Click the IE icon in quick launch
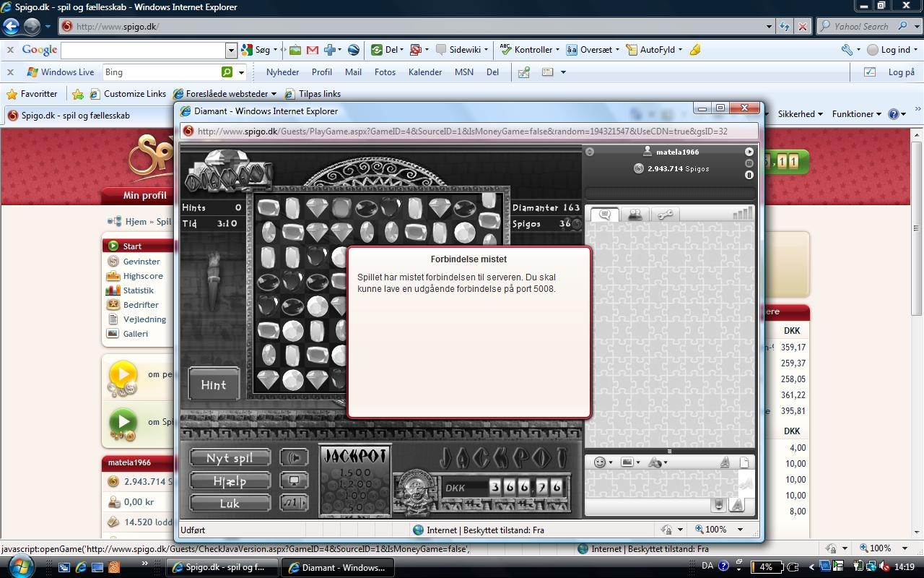924x578 pixels. coord(81,568)
